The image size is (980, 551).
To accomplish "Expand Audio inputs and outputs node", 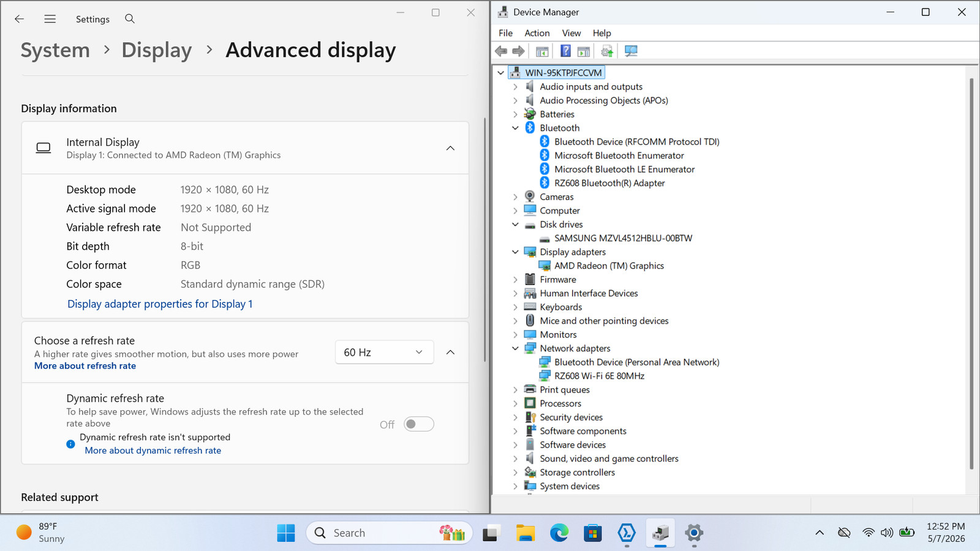I will (515, 87).
